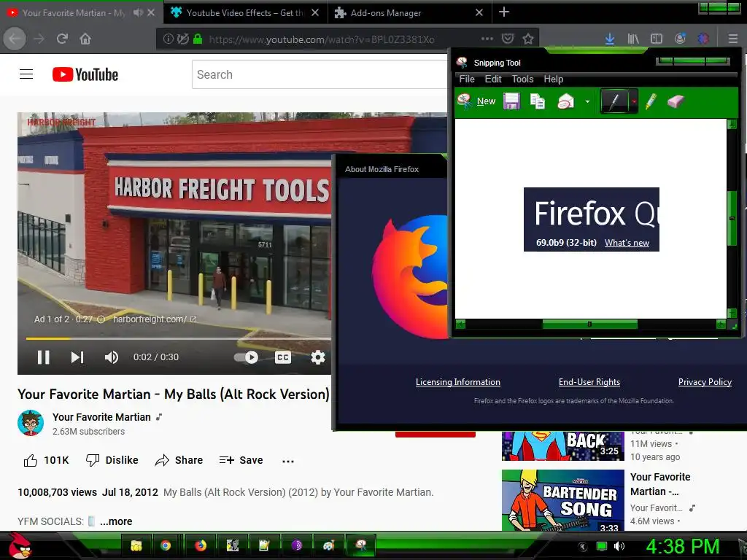Screen dimensions: 747x560
Task: Open pen options dropdown arrow
Action: pyautogui.click(x=634, y=101)
